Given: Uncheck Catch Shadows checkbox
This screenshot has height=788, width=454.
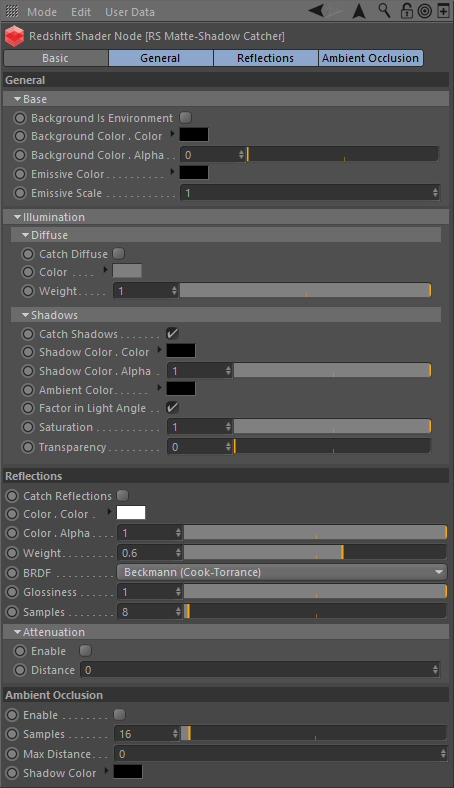Looking at the screenshot, I should tap(172, 334).
